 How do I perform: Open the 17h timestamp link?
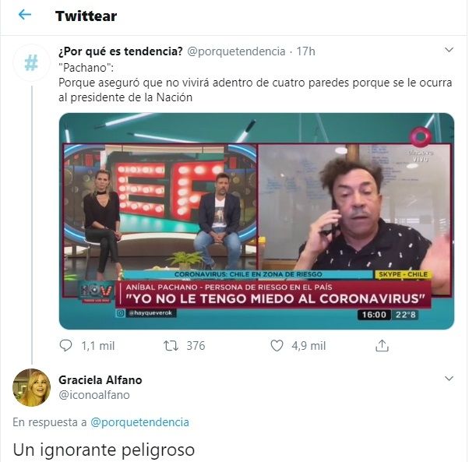click(x=305, y=51)
